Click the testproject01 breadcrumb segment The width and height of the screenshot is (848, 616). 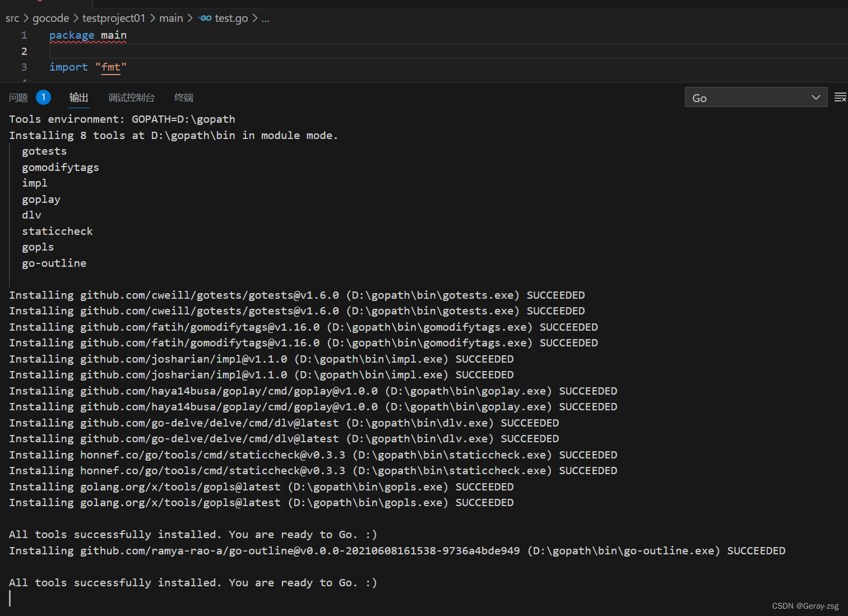(114, 18)
